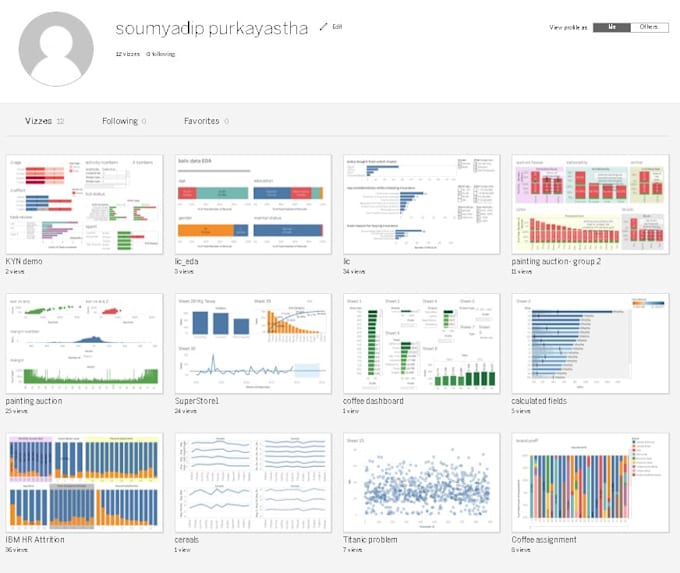The image size is (680, 573).
Task: Click "34 views" under the lic viz
Action: (354, 272)
